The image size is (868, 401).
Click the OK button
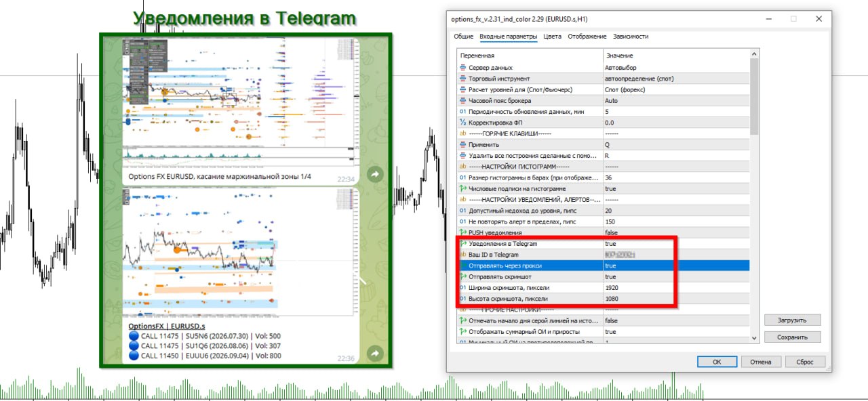point(717,362)
